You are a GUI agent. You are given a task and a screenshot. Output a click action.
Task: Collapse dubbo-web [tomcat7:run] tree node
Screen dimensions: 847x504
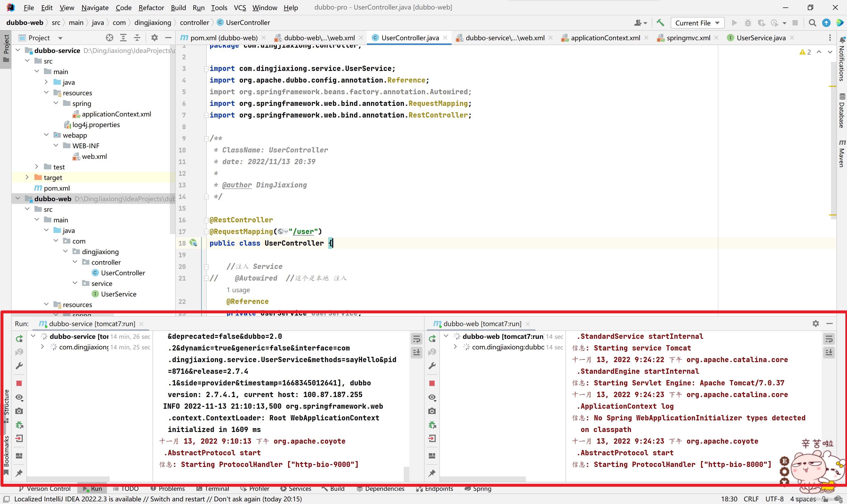point(446,336)
